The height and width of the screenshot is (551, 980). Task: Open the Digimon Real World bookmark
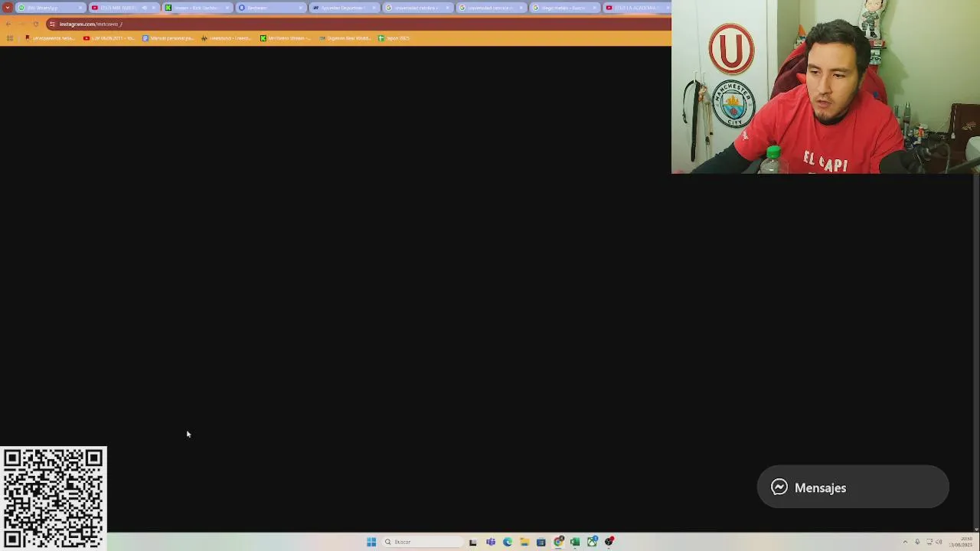(x=345, y=38)
